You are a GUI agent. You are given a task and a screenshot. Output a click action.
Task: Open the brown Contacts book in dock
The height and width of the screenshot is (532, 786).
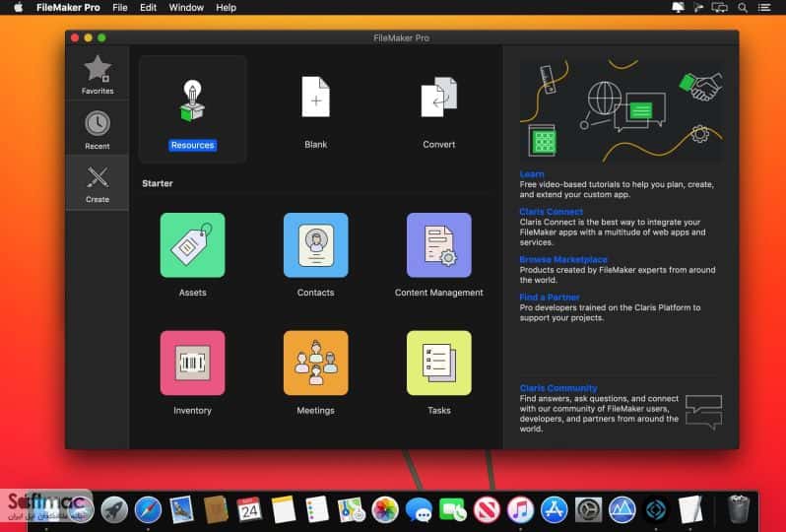coord(216,510)
